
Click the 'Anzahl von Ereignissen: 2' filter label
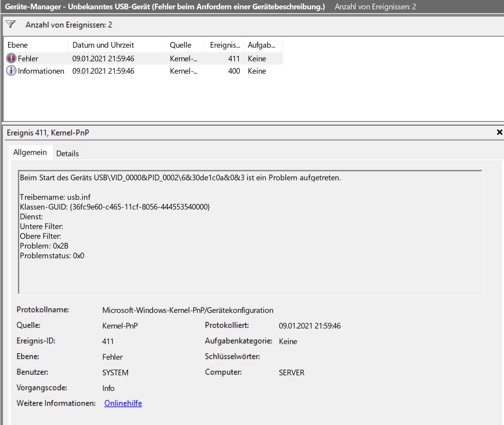[69, 25]
